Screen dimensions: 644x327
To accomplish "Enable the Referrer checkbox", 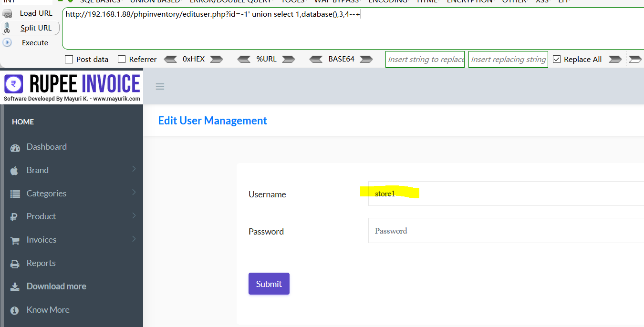I will coord(122,60).
